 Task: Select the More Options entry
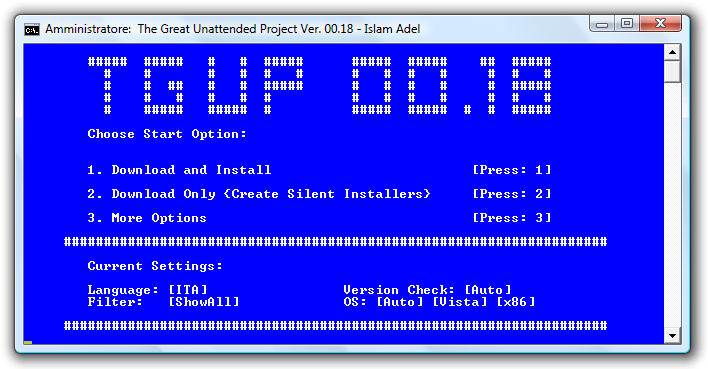147,218
